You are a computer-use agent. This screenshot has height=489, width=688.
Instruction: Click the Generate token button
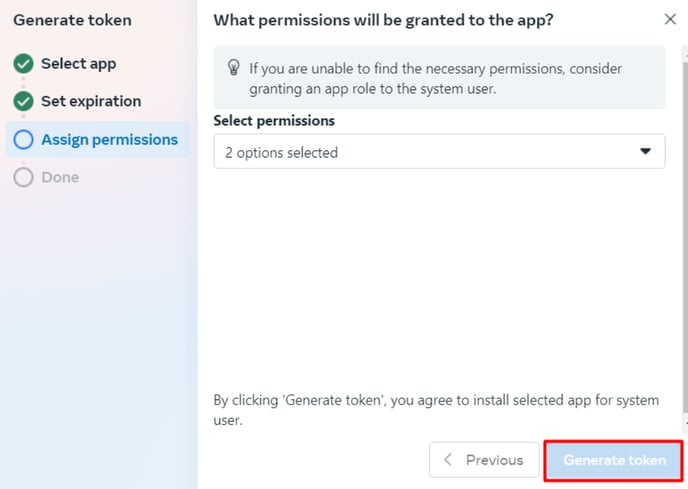tap(614, 460)
